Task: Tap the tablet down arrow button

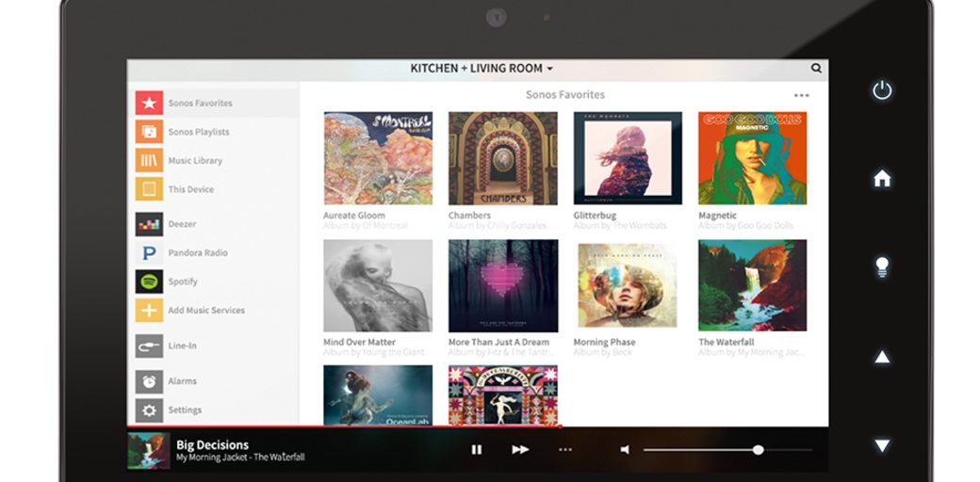Action: [882, 446]
